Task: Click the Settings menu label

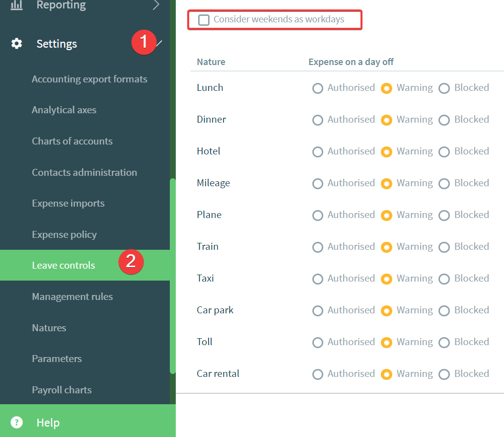Action: point(57,44)
